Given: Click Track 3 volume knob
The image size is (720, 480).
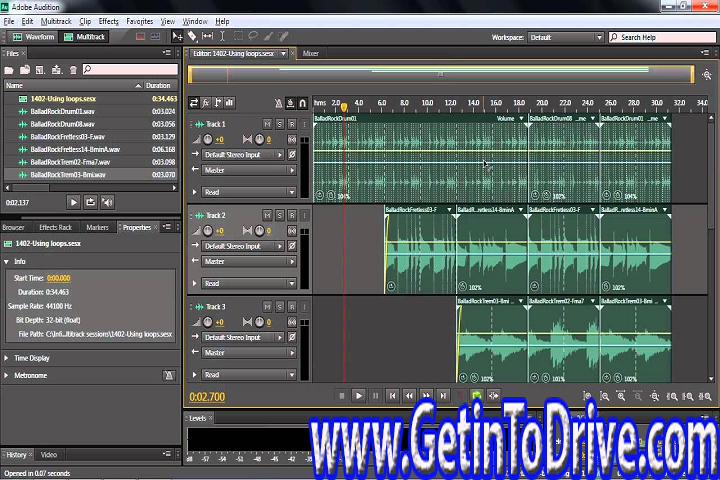Looking at the screenshot, I should click(x=208, y=322).
